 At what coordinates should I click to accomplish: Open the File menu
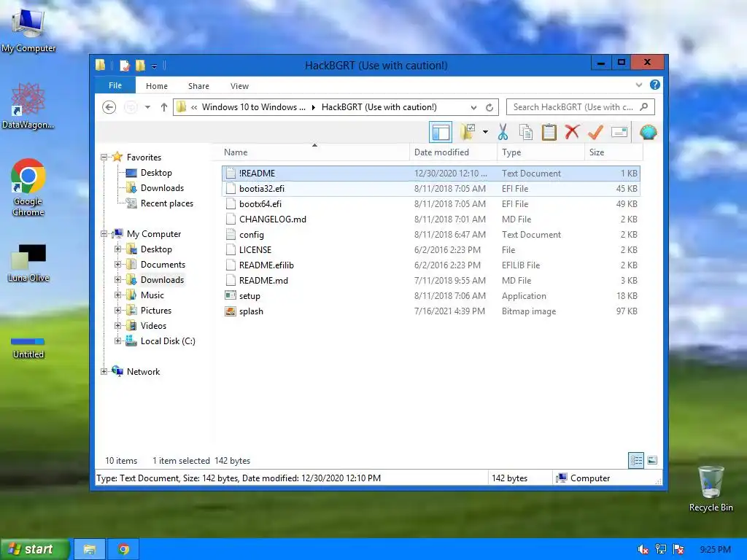(115, 85)
